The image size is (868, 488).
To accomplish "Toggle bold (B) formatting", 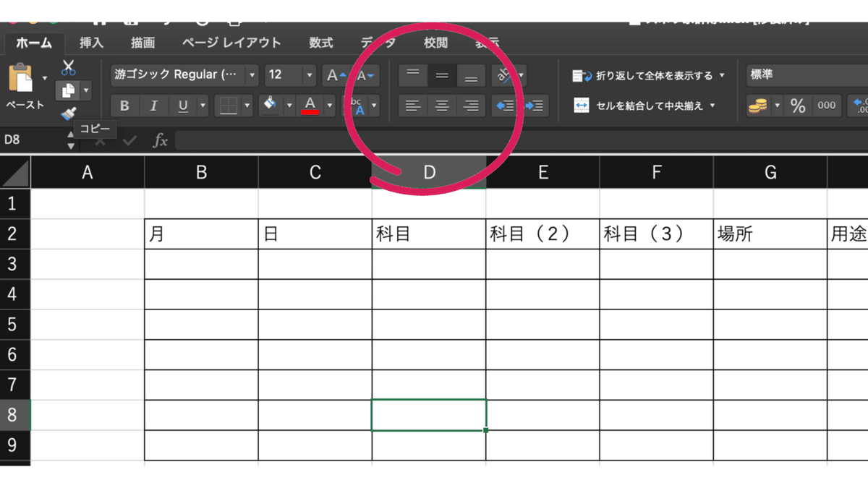I will [x=124, y=106].
